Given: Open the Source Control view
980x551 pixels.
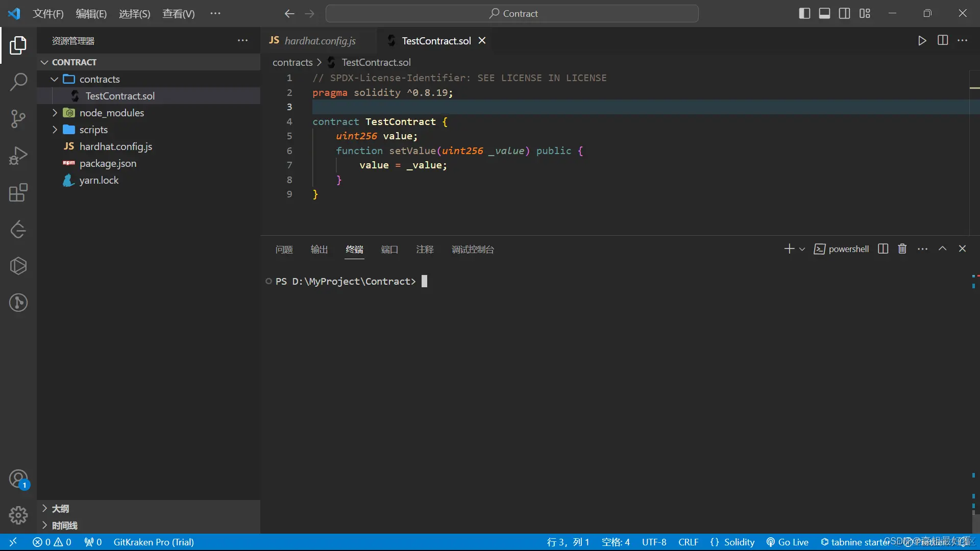Looking at the screenshot, I should (x=18, y=119).
